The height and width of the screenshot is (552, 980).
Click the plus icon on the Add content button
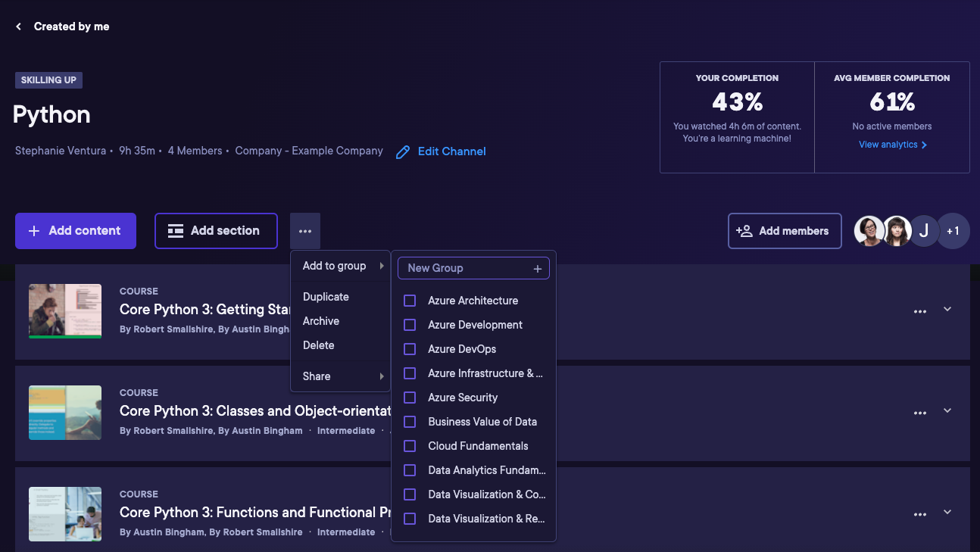coord(34,231)
